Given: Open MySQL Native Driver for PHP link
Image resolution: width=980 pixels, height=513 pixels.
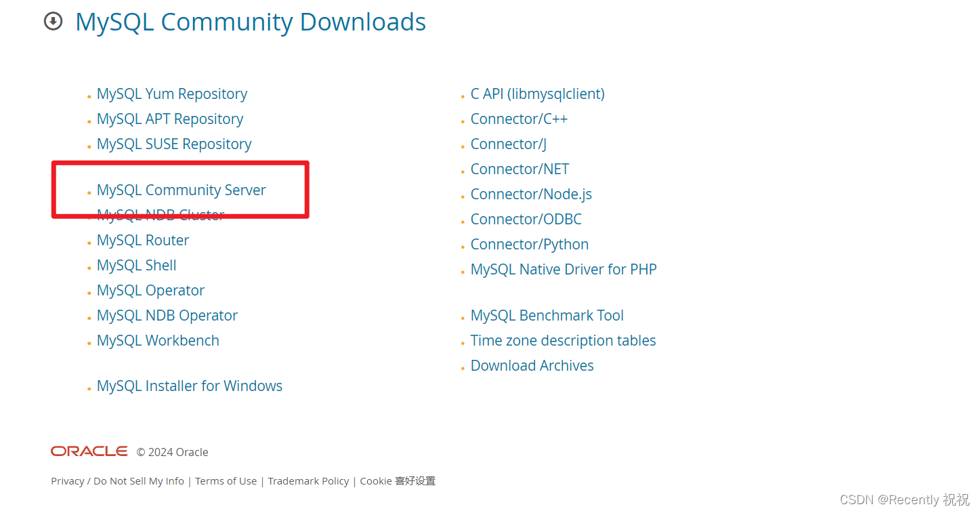Looking at the screenshot, I should tap(563, 270).
